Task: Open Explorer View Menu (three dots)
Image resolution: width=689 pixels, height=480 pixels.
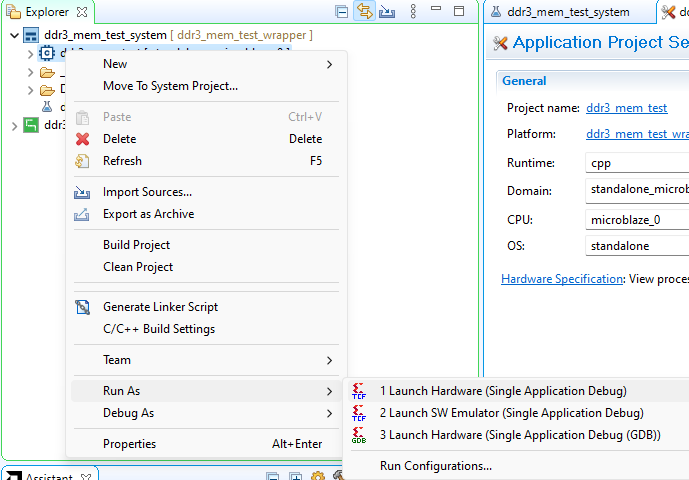Action: 414,12
